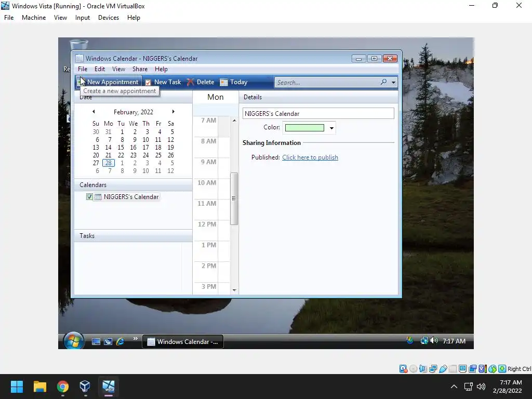Open Windows Calendar Help menu
This screenshot has height=399, width=532.
point(161,69)
